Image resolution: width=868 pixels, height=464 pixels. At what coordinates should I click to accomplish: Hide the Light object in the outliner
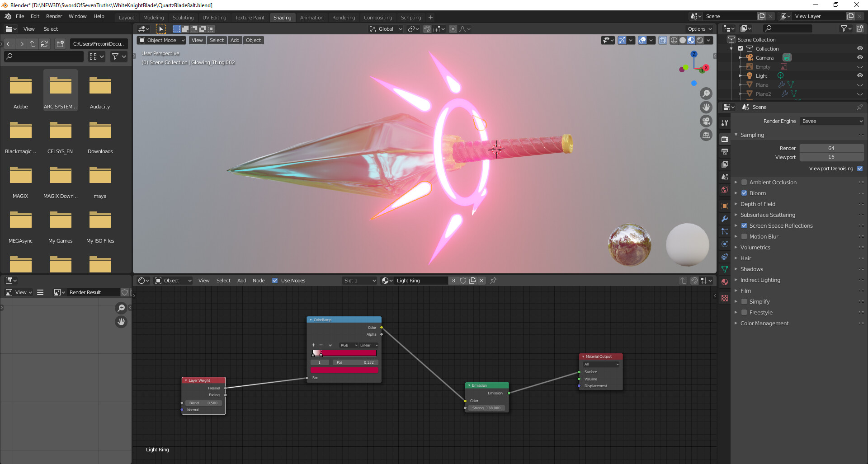(860, 75)
